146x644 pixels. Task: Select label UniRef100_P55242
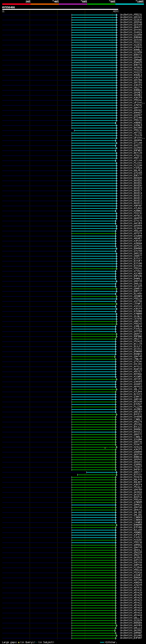point(131,100)
